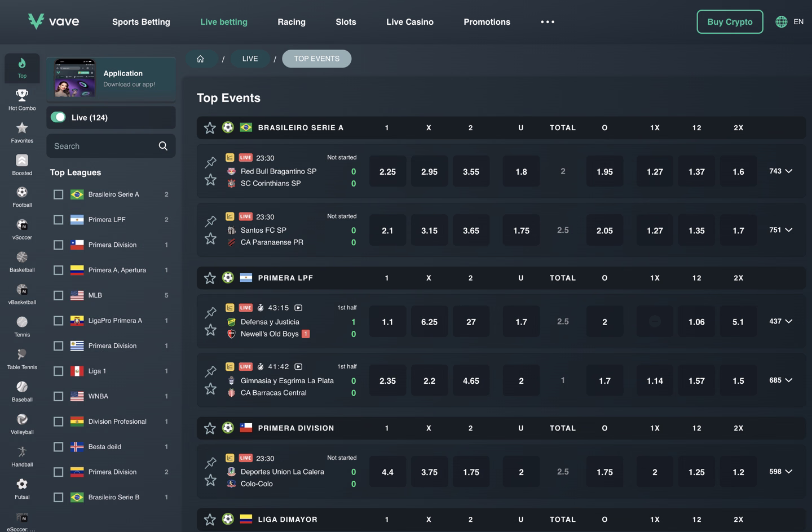Open Live Casino menu
The height and width of the screenshot is (532, 812).
click(410, 22)
